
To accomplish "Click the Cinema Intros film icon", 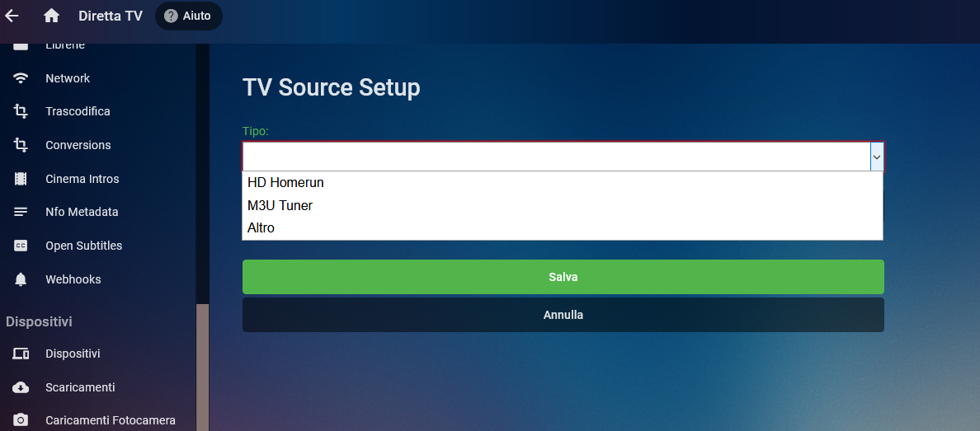I will point(21,179).
